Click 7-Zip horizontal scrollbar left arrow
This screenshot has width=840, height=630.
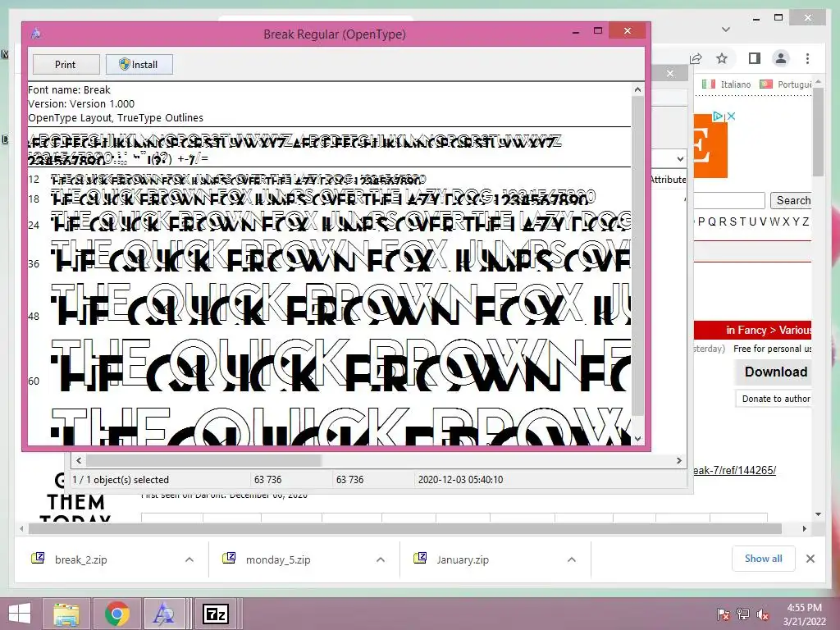point(79,460)
